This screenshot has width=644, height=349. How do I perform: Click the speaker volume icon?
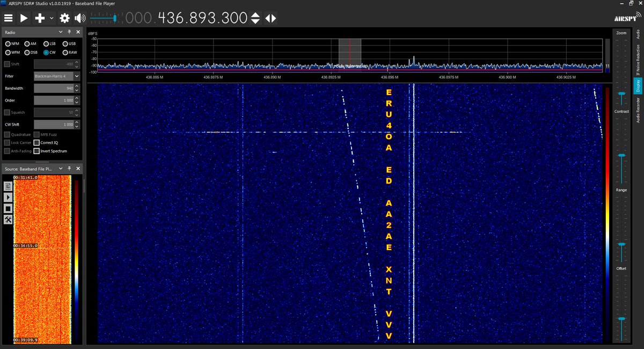tap(79, 18)
